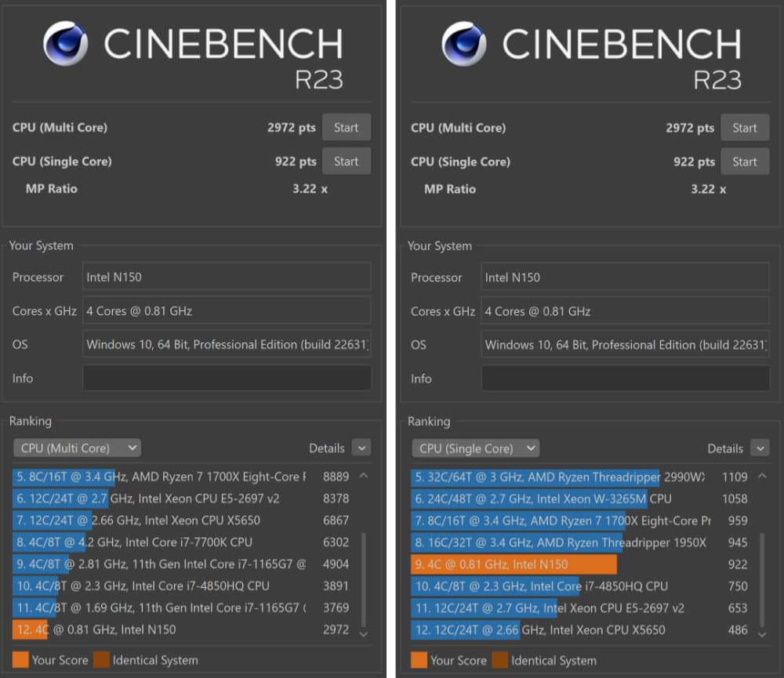Screen dimensions: 784x678
Task: Click the Start button for CPU Multi Core
Action: (346, 127)
